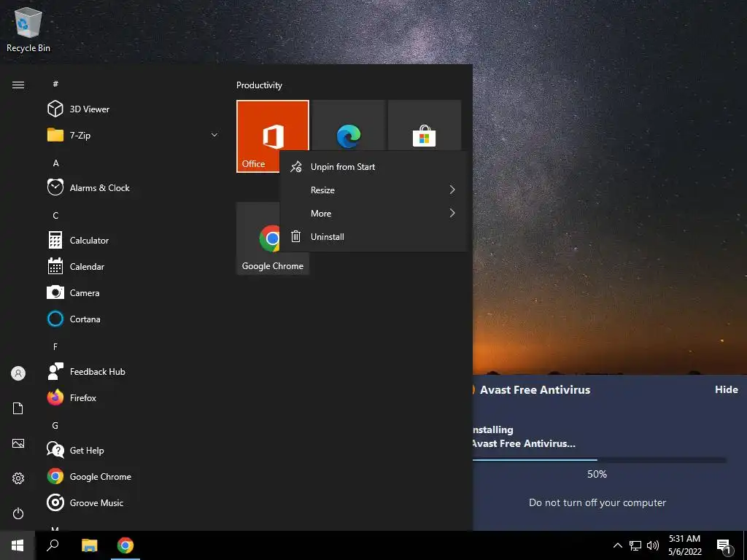Click the 50% progress text

[x=597, y=474]
